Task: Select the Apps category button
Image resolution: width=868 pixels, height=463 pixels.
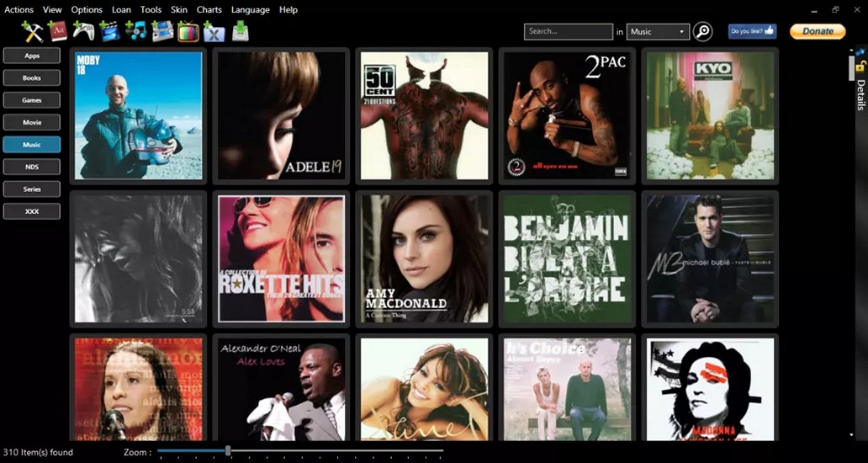Action: [x=32, y=56]
